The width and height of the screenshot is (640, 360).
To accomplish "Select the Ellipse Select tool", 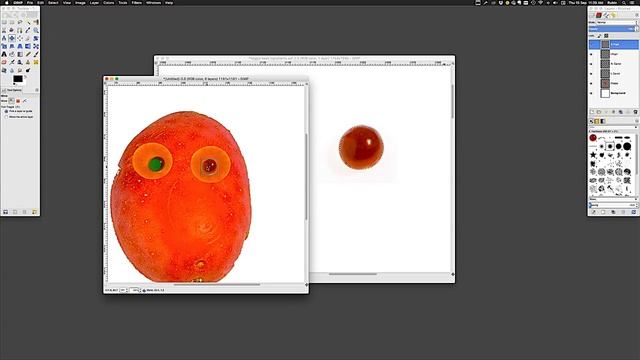I will pyautogui.click(x=12, y=22).
